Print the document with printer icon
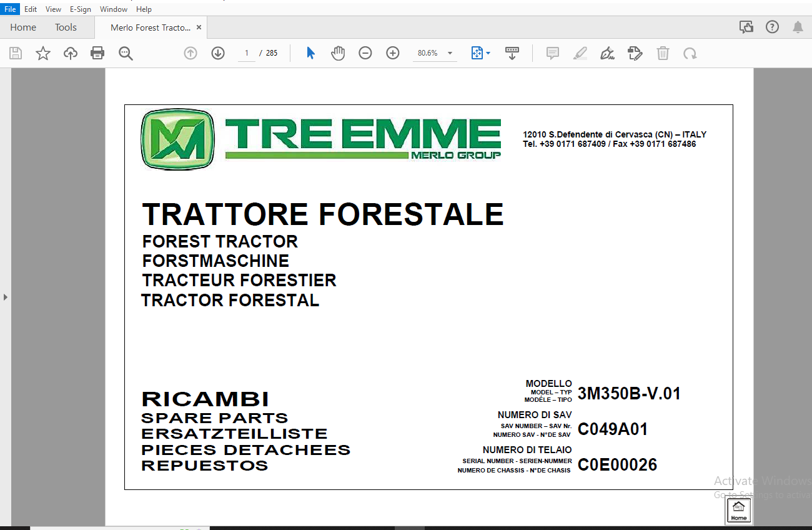 coord(97,53)
